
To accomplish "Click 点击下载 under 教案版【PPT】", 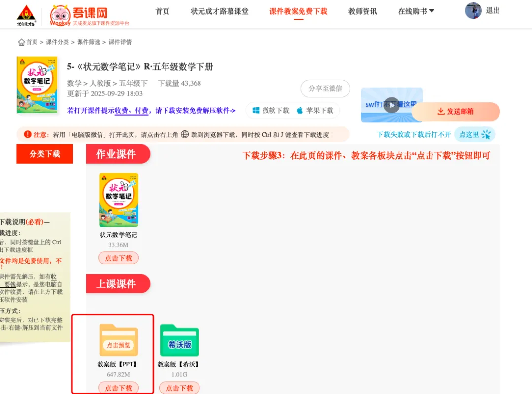I will click(x=118, y=388).
